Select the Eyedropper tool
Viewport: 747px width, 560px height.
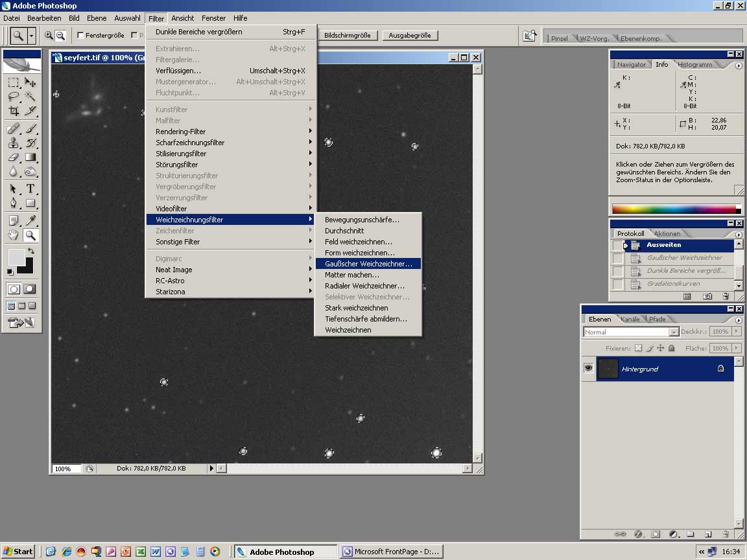(x=30, y=220)
